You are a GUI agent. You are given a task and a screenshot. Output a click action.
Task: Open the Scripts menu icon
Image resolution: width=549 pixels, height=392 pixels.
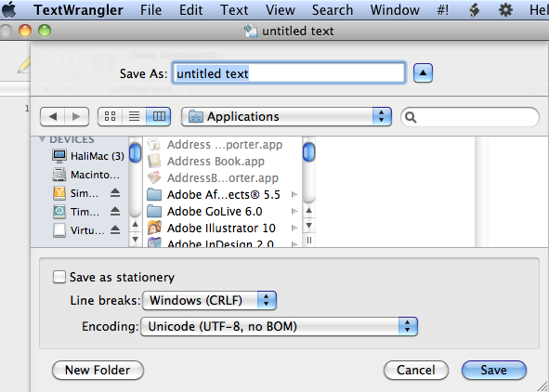[x=474, y=10]
